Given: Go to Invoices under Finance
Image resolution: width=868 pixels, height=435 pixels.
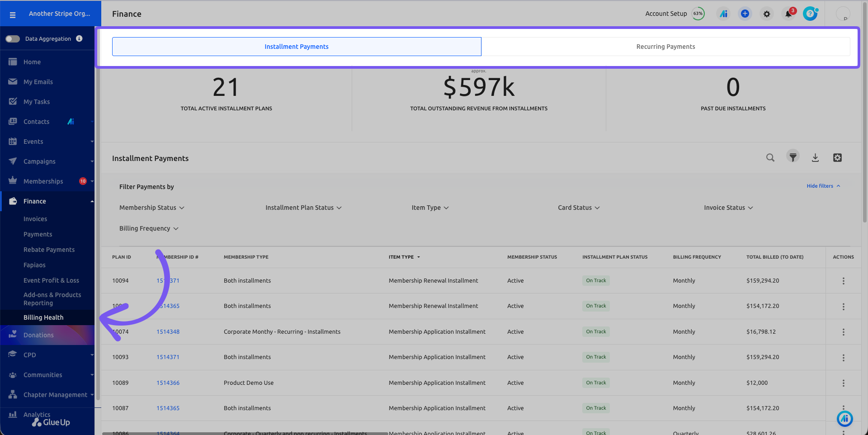Looking at the screenshot, I should 35,219.
